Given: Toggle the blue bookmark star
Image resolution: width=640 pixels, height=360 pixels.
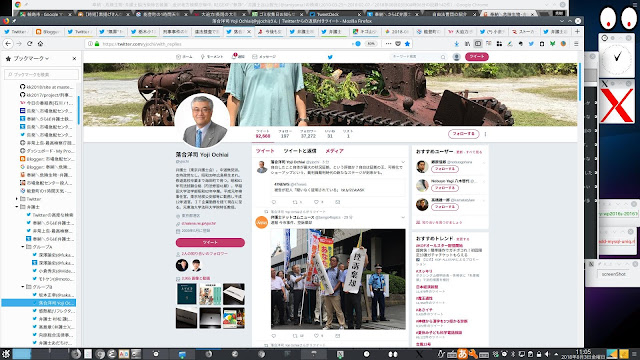Looking at the screenshot, I should point(407,44).
